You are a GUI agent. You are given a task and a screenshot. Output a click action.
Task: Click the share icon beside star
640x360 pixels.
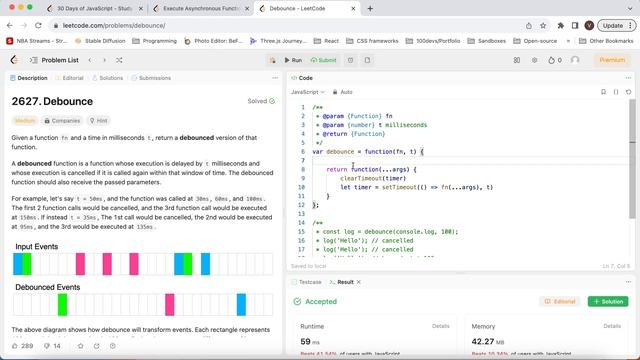96,346
